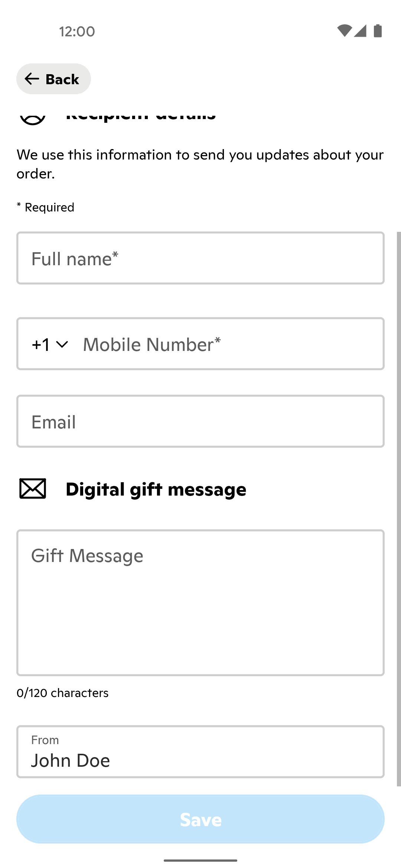Screen dimensions: 401x868
Task: Tap the bottom home gesture bar
Action: click(x=200, y=860)
